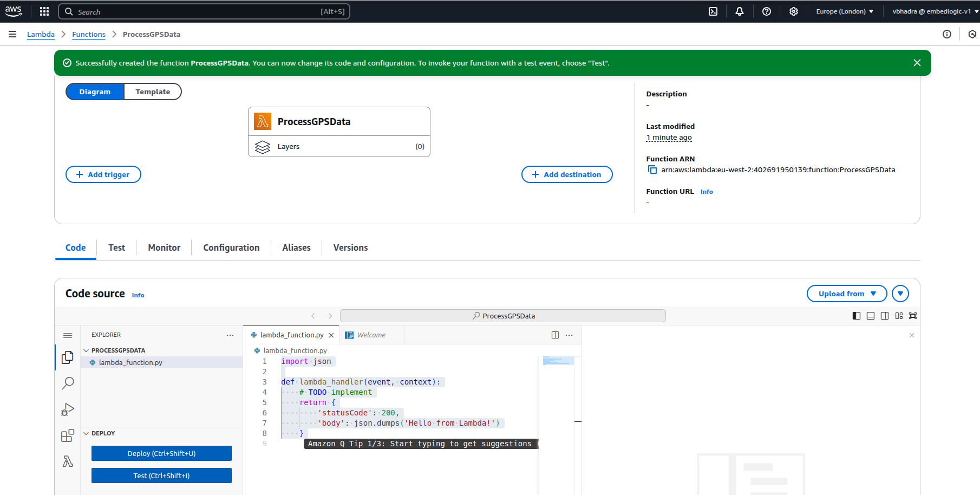980x495 pixels.
Task: Split the editor to the right
Action: tap(555, 335)
